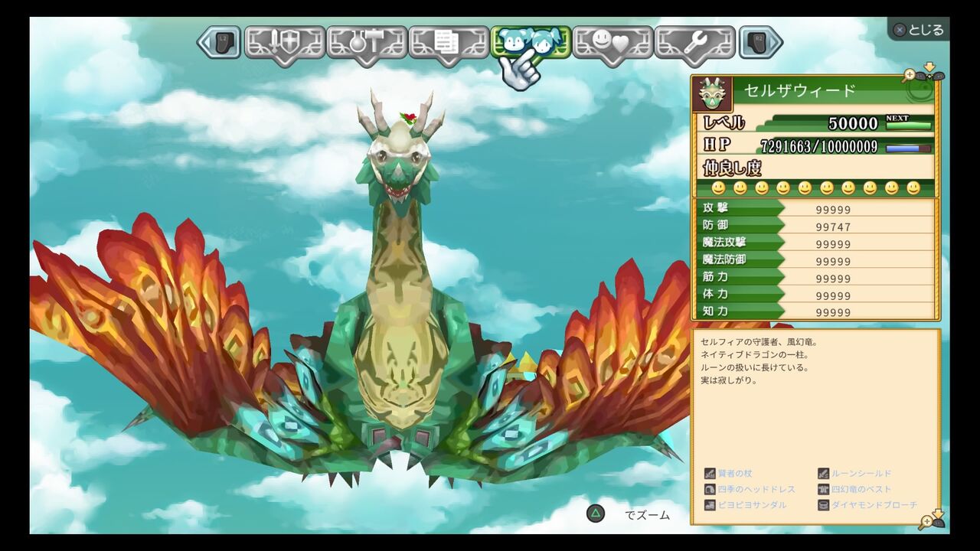Select the ルーンシールド shield icon

823,474
